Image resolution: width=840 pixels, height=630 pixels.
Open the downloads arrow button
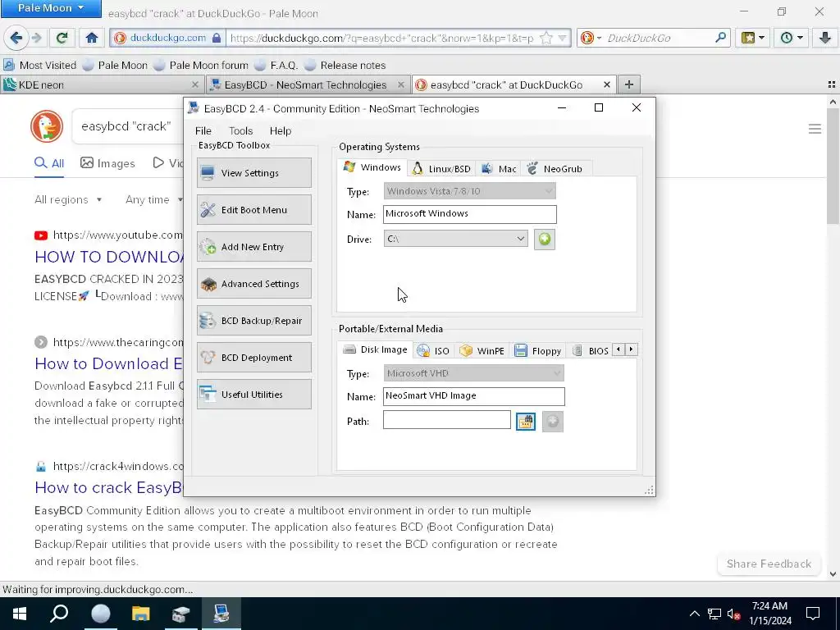pos(825,38)
